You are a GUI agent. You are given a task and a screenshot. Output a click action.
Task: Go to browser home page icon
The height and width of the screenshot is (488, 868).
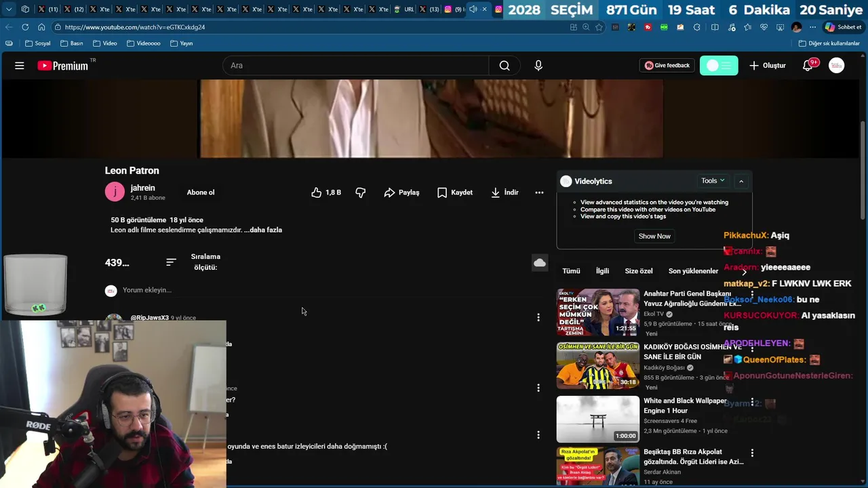click(41, 27)
